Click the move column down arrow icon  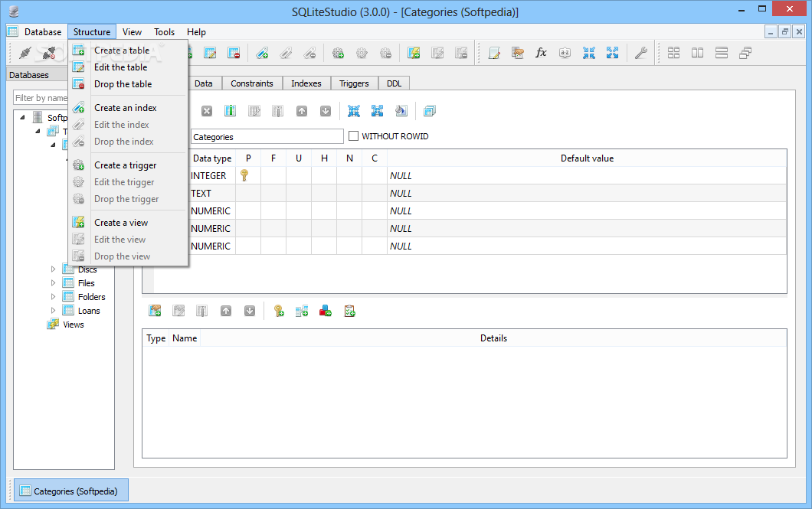tap(326, 111)
